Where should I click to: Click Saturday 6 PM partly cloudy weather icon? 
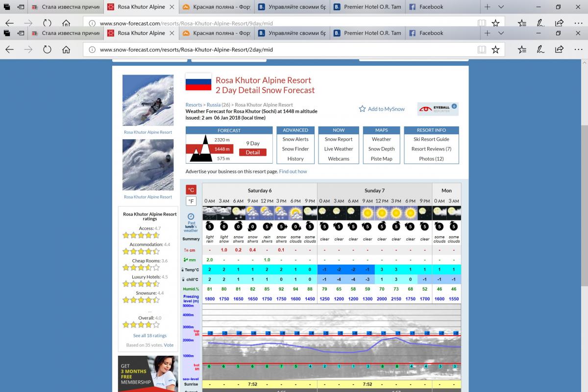point(295,213)
